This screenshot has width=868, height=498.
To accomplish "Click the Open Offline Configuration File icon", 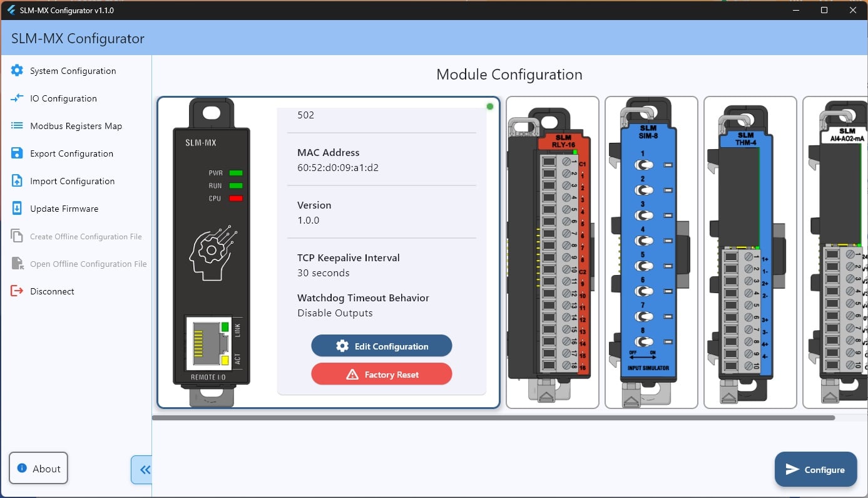I will [x=17, y=264].
